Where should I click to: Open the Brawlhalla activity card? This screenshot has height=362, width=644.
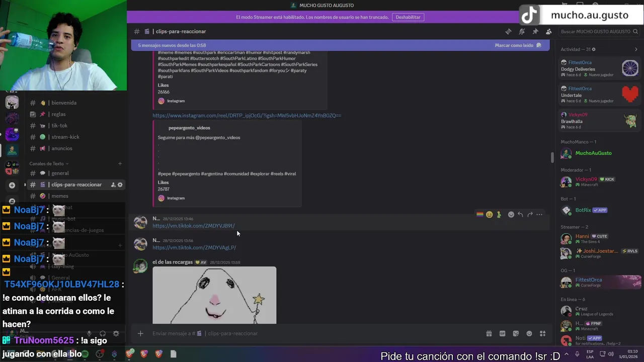600,121
